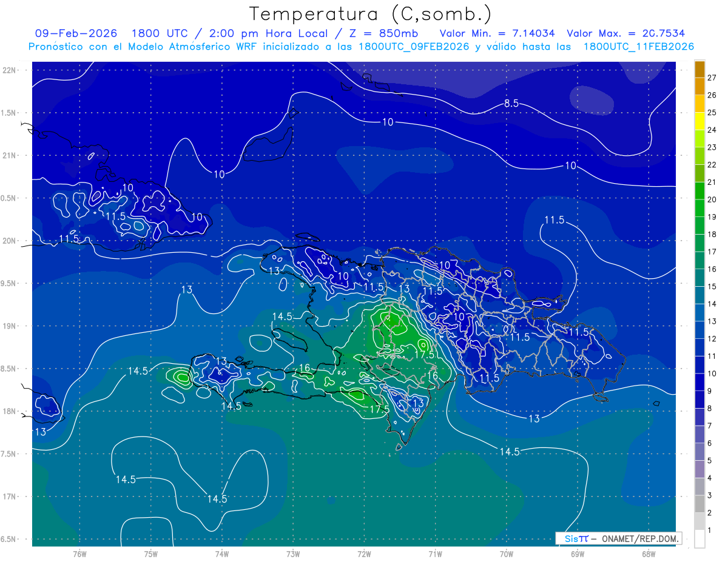
Task: Click the "70W" longitude axis label
Action: pyautogui.click(x=507, y=554)
